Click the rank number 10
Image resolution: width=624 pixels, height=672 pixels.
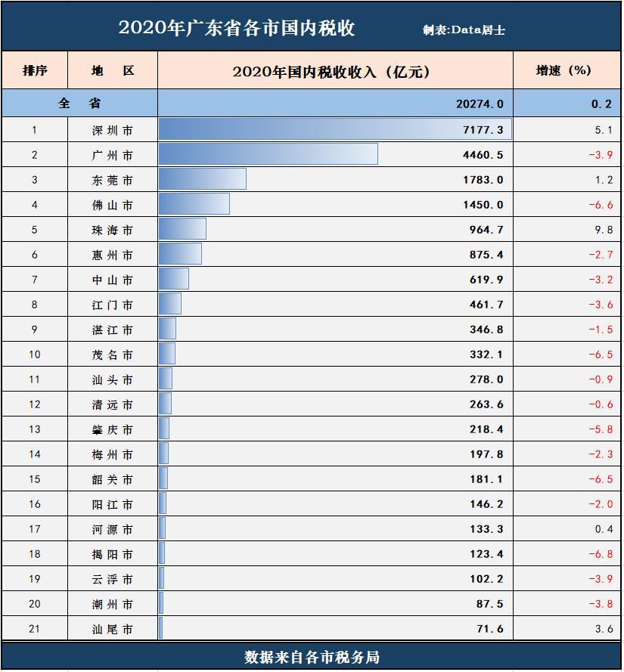tap(34, 354)
